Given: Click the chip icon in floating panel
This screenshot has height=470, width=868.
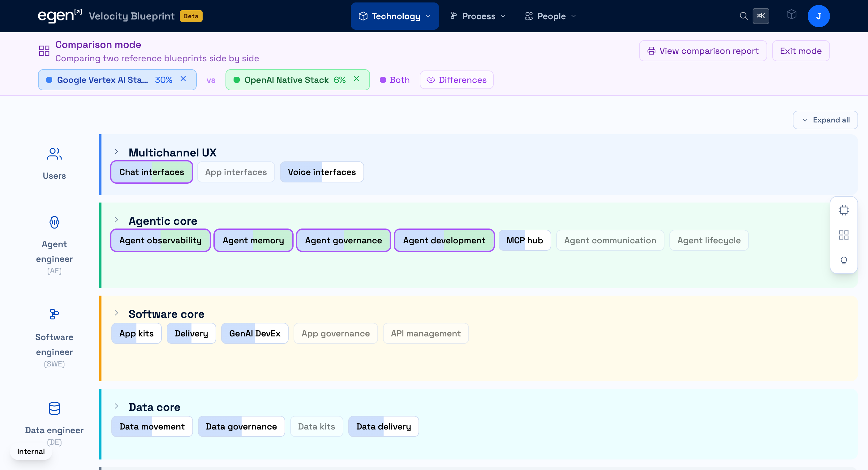Looking at the screenshot, I should (x=843, y=210).
